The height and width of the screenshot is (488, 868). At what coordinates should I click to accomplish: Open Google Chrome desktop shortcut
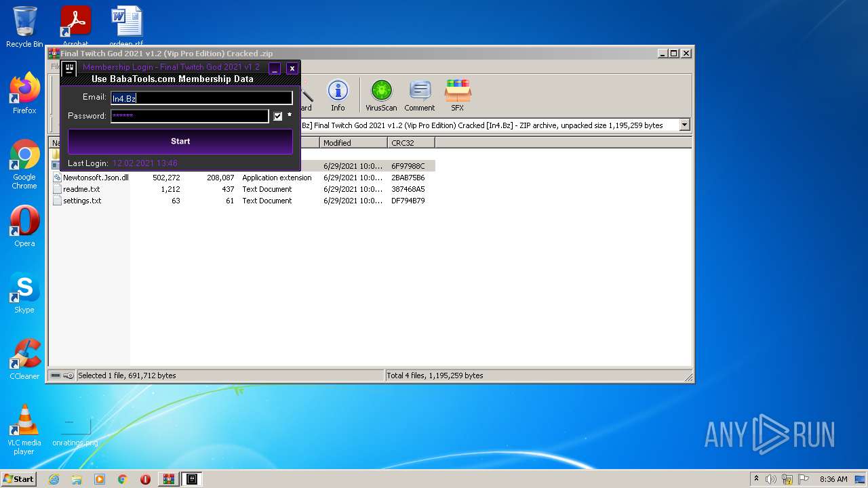tap(24, 163)
